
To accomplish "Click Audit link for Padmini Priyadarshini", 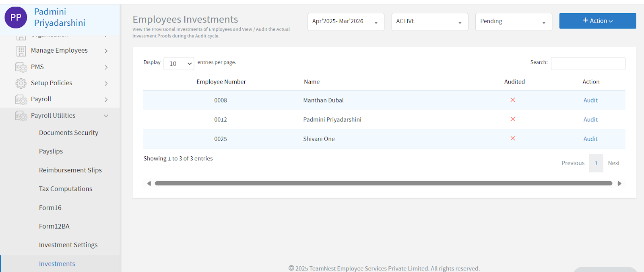I will pyautogui.click(x=590, y=120).
